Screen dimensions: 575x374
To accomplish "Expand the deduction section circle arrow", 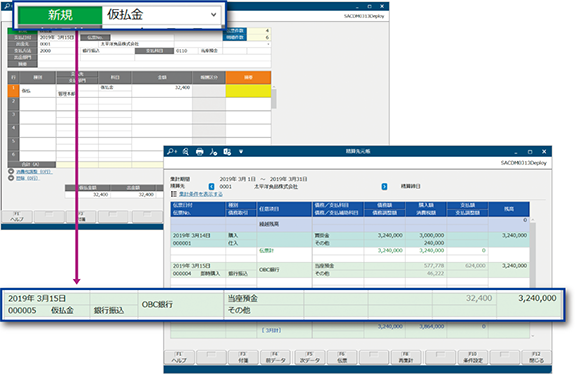I will click(11, 178).
